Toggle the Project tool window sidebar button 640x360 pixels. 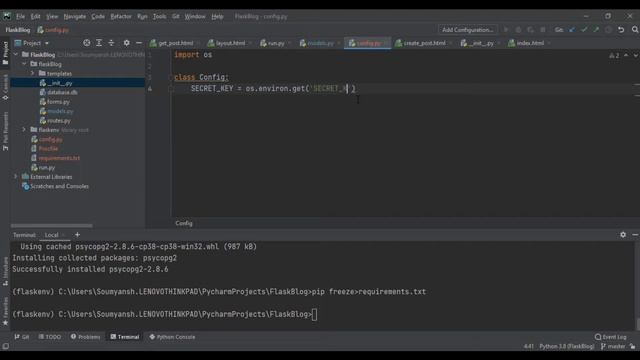click(5, 53)
